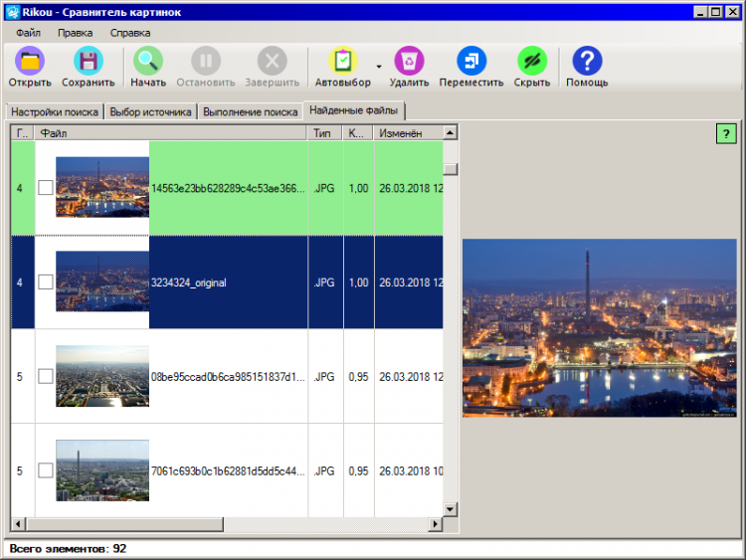746x560 pixels.
Task: Open the Автовыбор dropdown arrow
Action: point(379,67)
